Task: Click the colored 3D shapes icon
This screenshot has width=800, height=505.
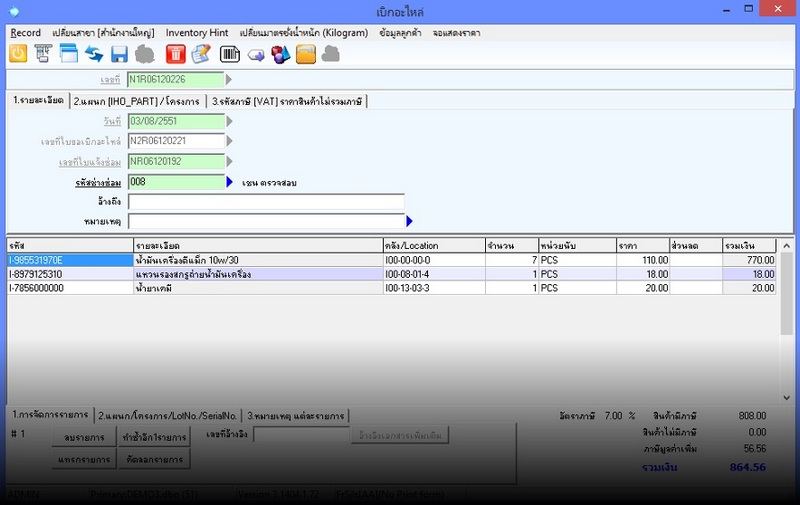Action: [280, 54]
